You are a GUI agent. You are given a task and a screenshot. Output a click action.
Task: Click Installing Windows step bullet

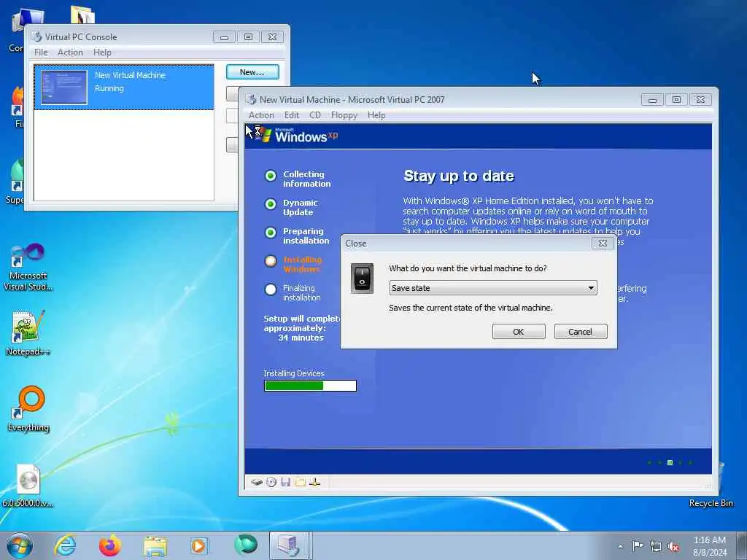[271, 261]
